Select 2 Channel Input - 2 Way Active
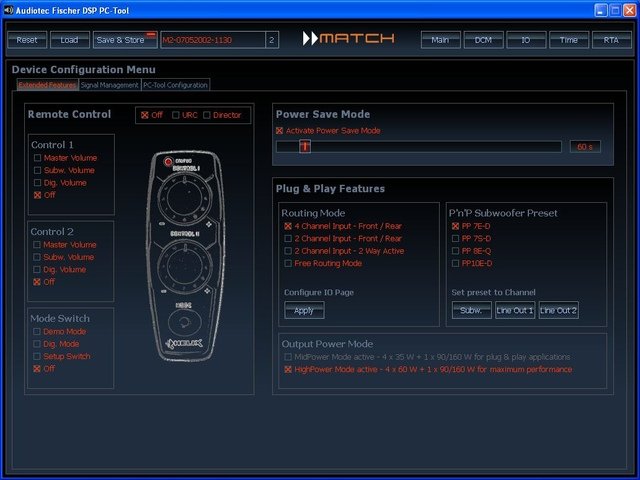The width and height of the screenshot is (640, 480). click(x=288, y=251)
